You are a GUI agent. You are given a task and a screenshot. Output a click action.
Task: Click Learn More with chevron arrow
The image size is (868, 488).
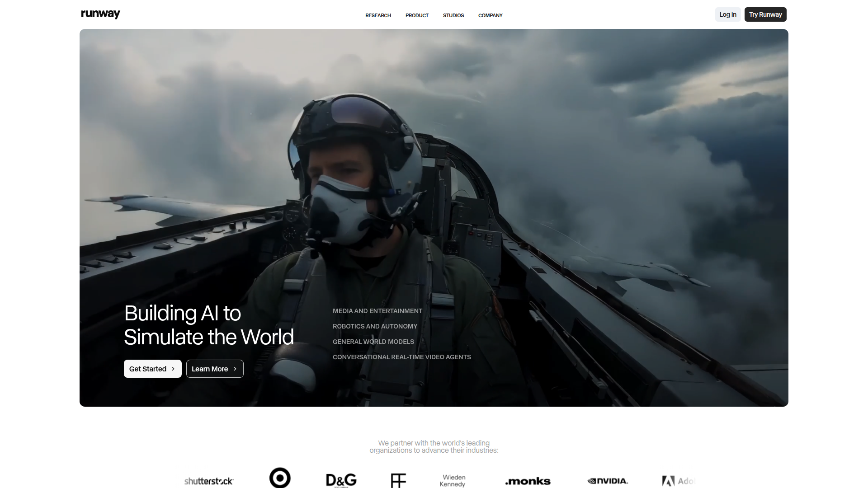[x=215, y=369]
